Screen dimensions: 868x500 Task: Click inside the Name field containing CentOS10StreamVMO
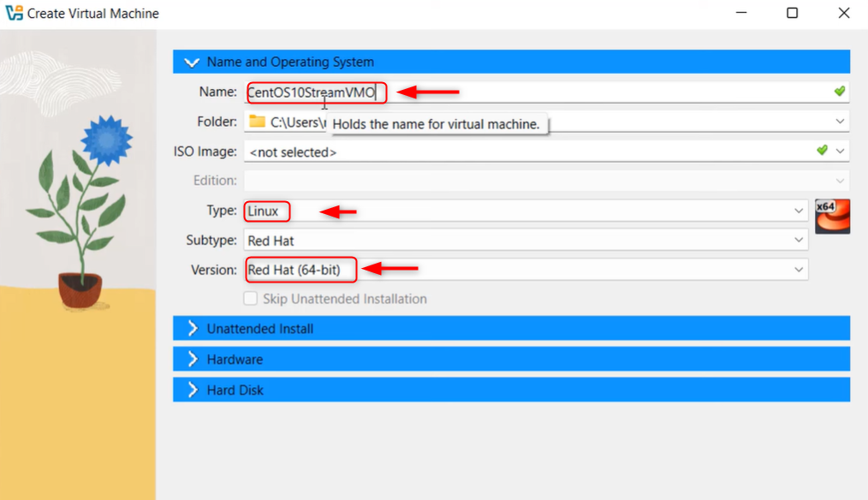pos(317,92)
